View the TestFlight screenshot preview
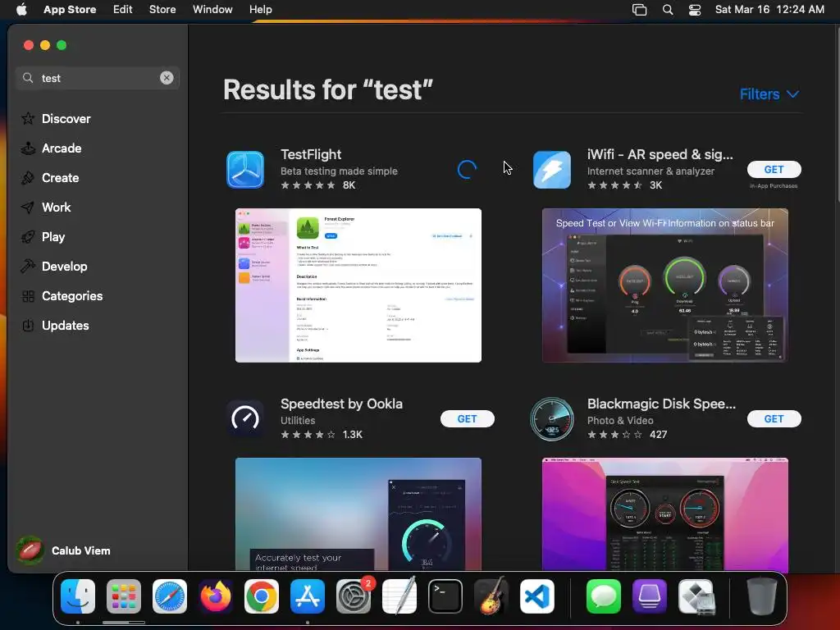The width and height of the screenshot is (840, 630). [x=358, y=285]
